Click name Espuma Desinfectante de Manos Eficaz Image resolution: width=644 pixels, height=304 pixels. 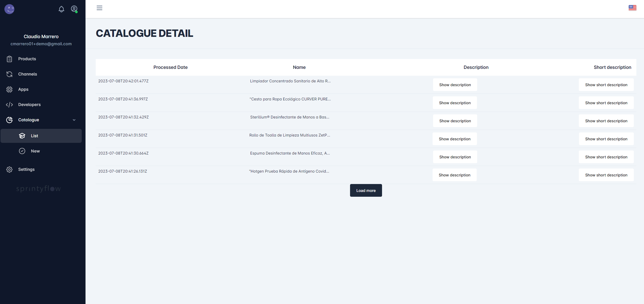(290, 153)
